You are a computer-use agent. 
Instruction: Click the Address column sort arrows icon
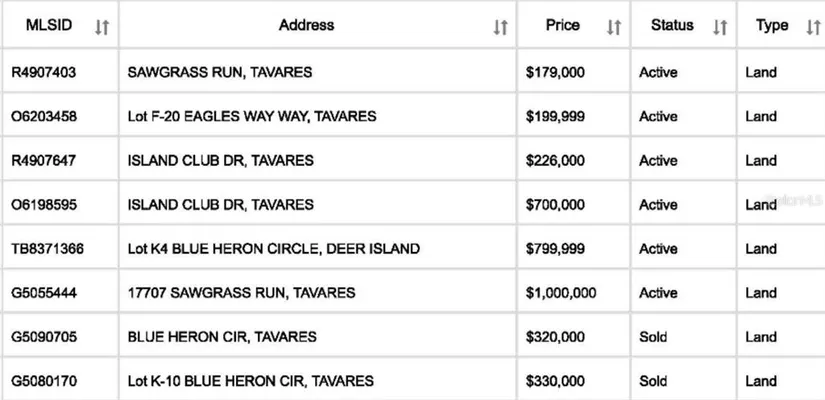tap(500, 28)
